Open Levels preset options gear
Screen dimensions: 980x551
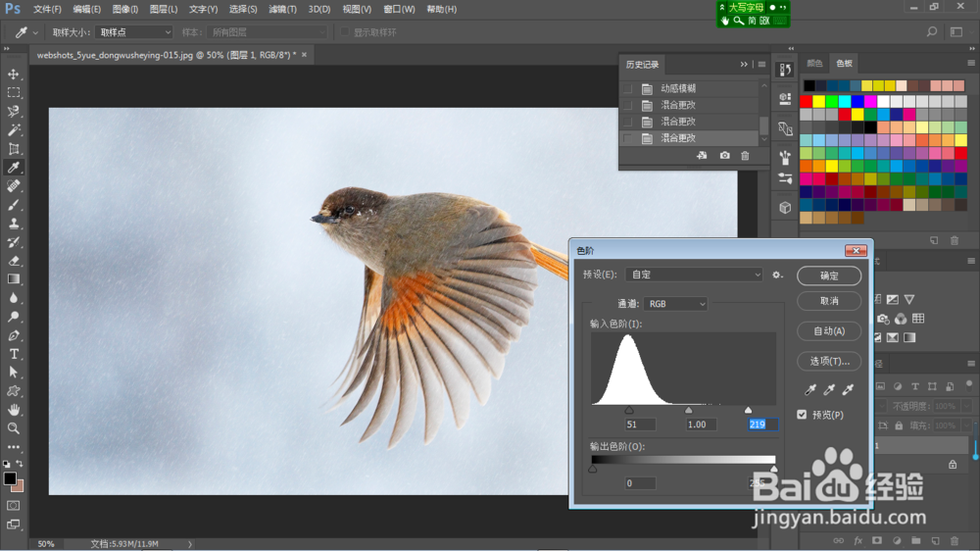pos(777,275)
